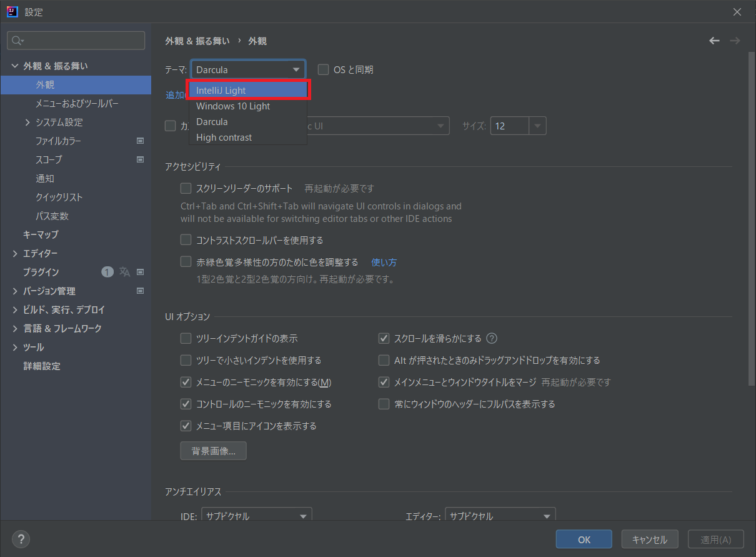Viewport: 756px width, 557px height.
Task: Expand ツール tree node
Action: [15, 348]
